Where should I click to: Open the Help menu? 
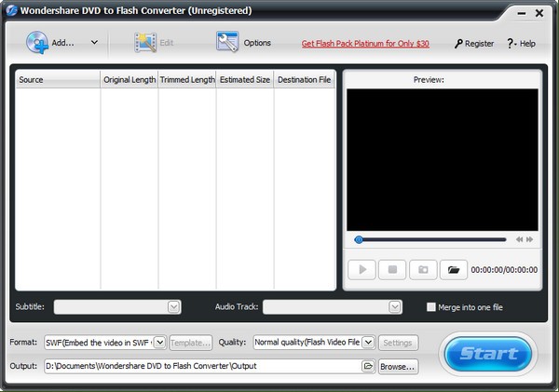tap(521, 44)
